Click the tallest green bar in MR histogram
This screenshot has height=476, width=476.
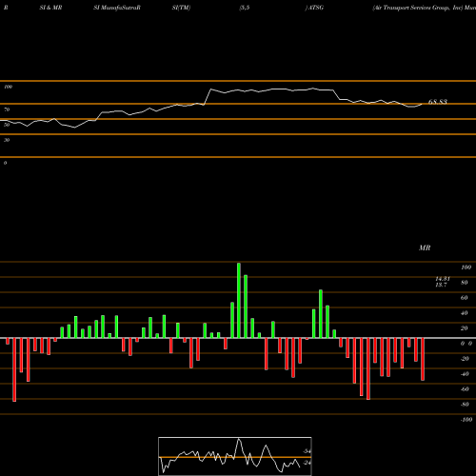239,300
